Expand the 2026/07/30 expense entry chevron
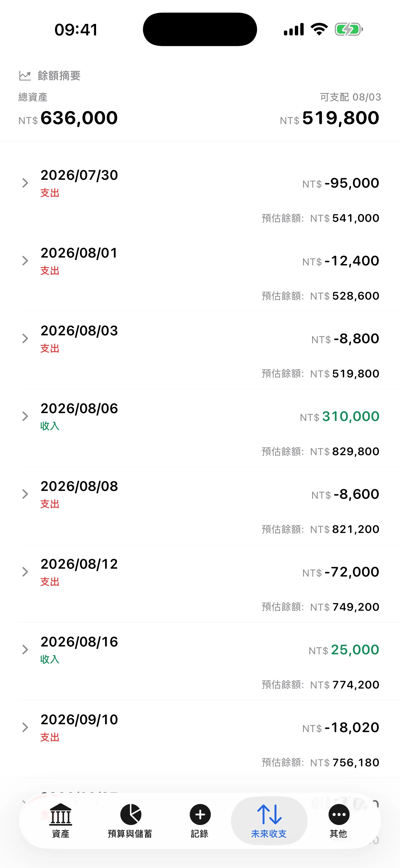Image resolution: width=400 pixels, height=868 pixels. pos(25,183)
